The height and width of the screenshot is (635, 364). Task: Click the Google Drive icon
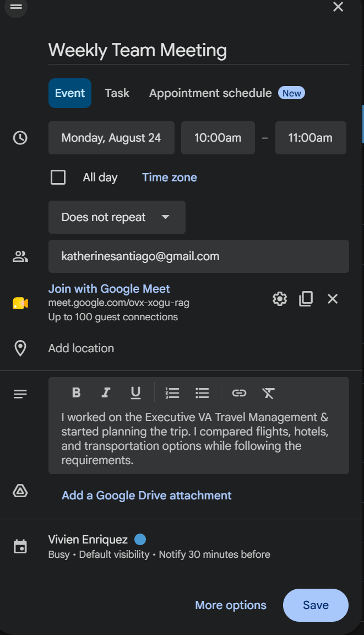point(20,491)
